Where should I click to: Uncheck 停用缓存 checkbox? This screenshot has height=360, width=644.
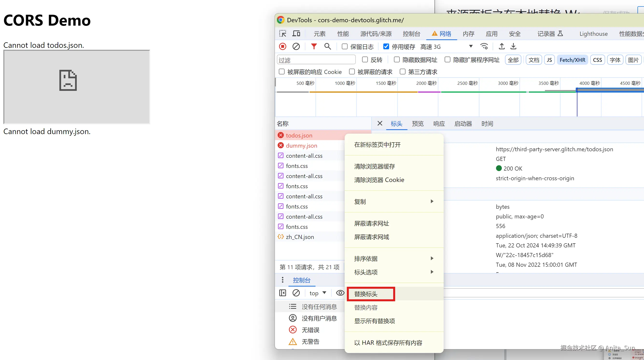[x=386, y=47]
